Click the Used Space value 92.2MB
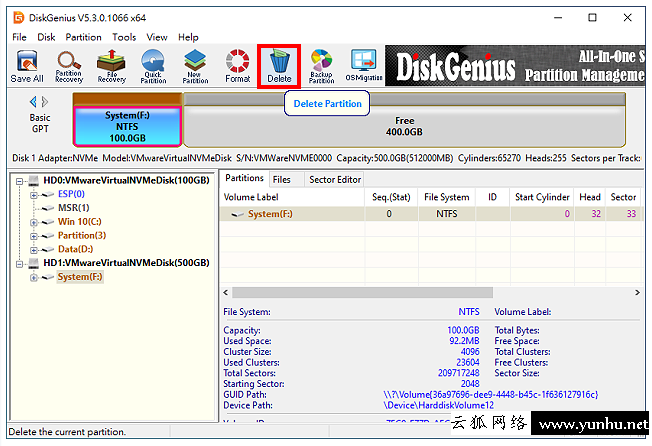 point(464,341)
